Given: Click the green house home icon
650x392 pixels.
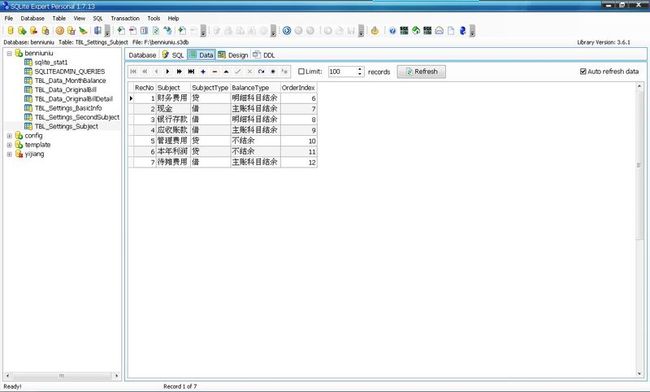Looking at the screenshot, I should click(416, 31).
